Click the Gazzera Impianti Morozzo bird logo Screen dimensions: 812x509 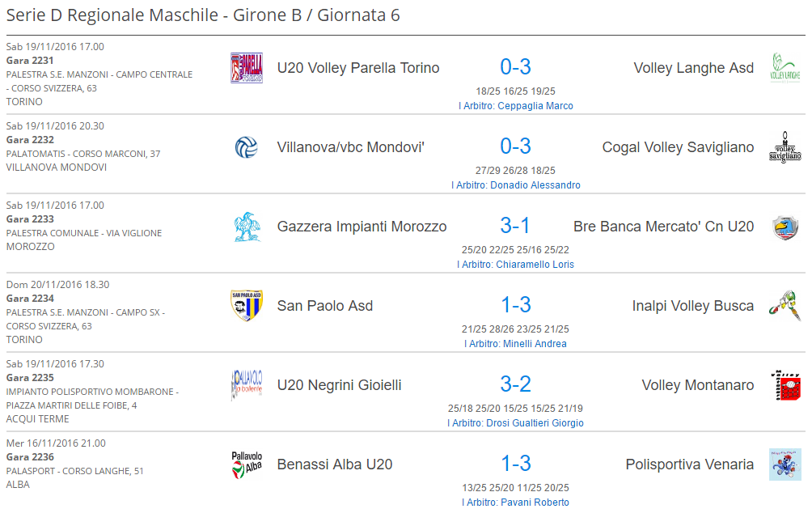click(x=247, y=227)
